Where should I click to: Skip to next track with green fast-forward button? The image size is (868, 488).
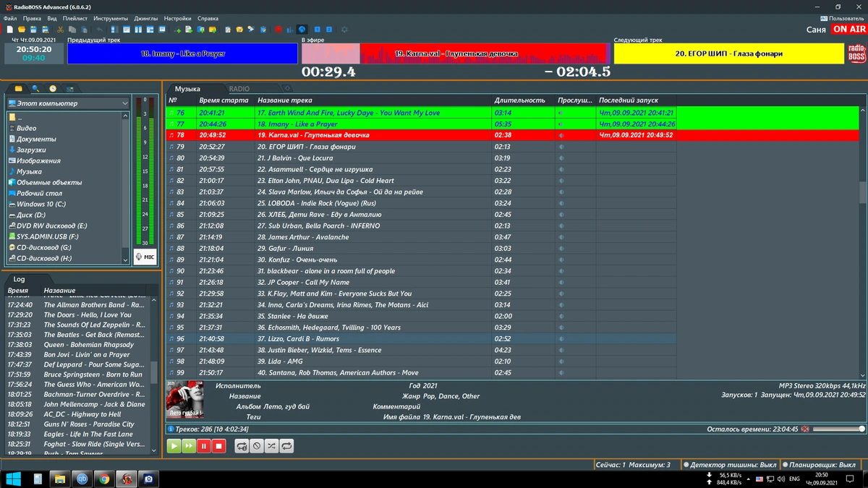(x=189, y=446)
